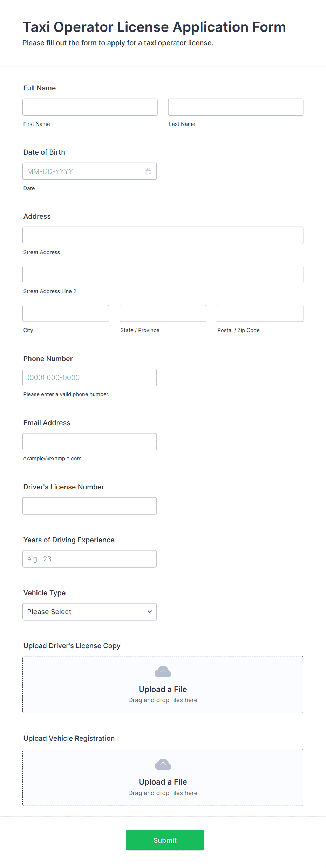Click the driver's license upload cloud icon
Screen dimensions: 326x868
(163, 672)
